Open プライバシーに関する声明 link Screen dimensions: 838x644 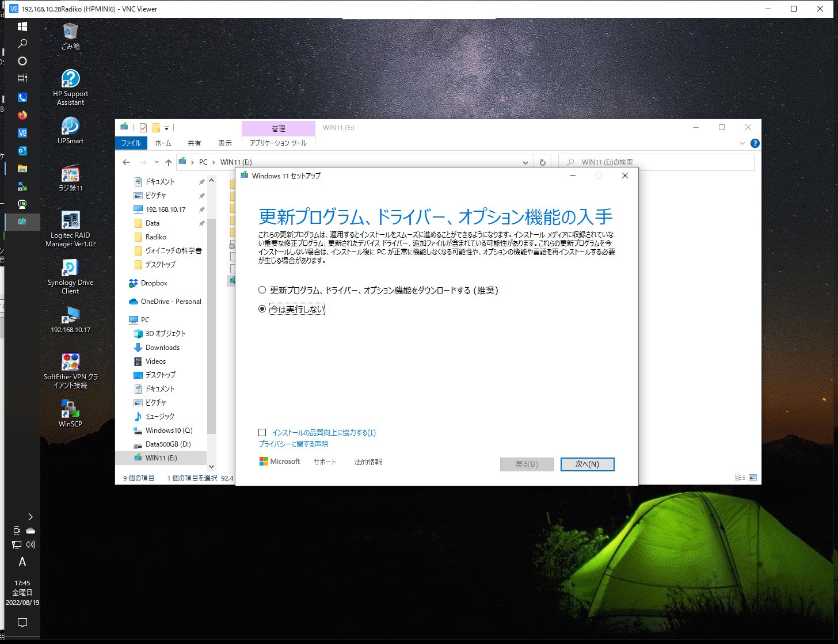[x=294, y=444]
